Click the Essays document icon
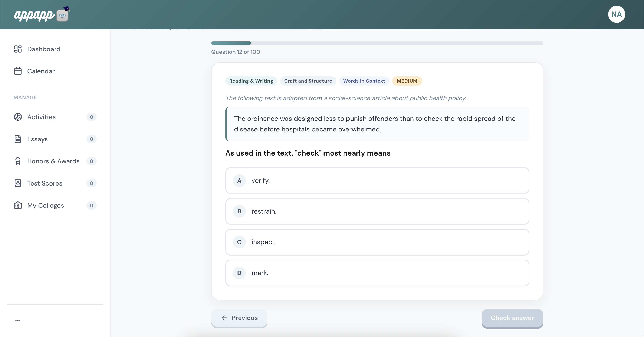This screenshot has width=644, height=337. pos(18,139)
